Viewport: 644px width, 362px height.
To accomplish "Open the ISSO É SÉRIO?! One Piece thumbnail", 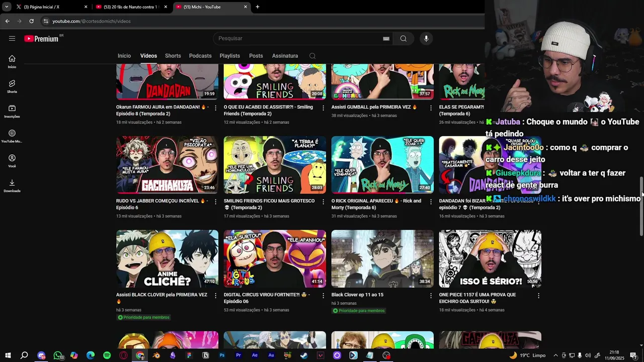I will [x=490, y=259].
